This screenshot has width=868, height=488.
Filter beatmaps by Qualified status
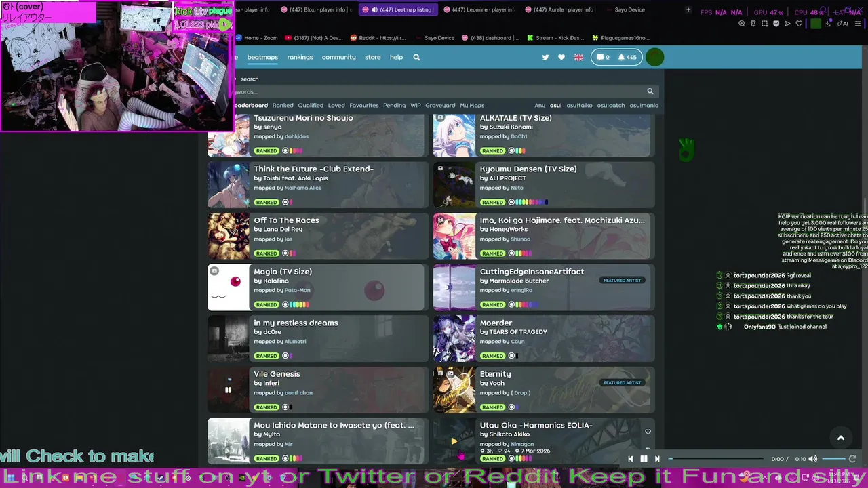coord(311,106)
